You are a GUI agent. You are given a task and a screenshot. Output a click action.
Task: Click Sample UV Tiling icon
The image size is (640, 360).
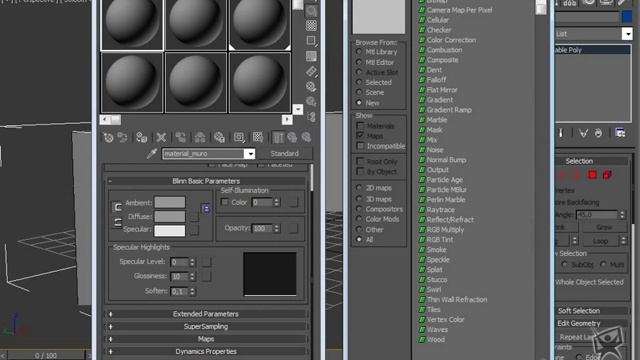tap(311, 40)
